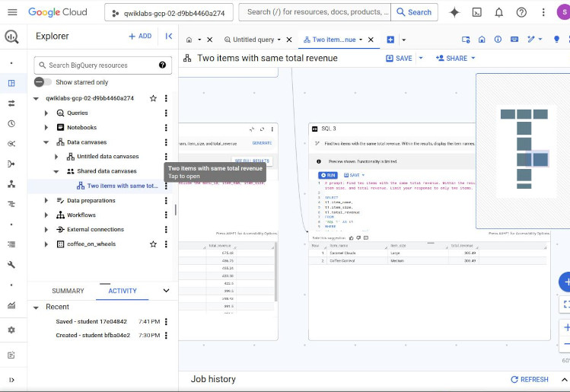The width and height of the screenshot is (570, 392).
Task: Run the SQL 3 query
Action: pos(328,175)
